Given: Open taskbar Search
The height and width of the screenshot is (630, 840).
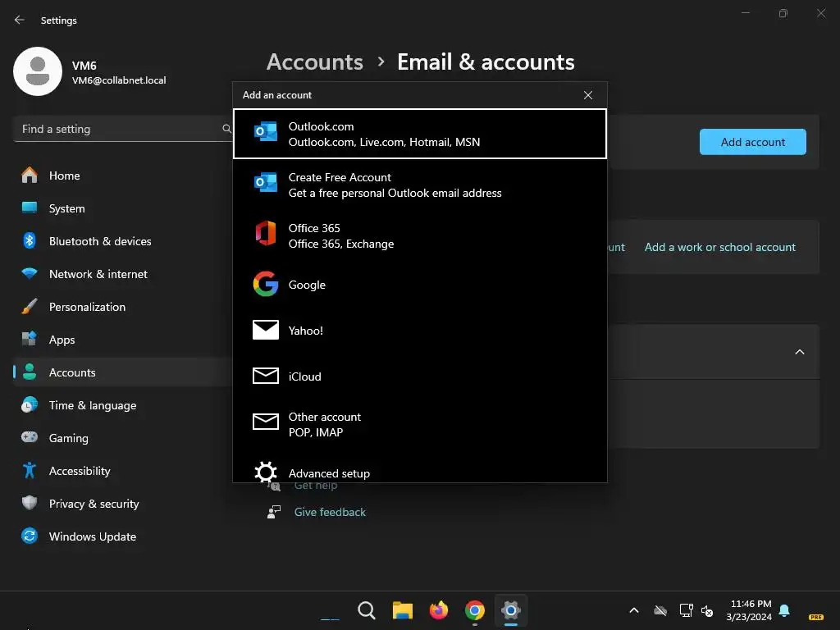Looking at the screenshot, I should coord(367,610).
